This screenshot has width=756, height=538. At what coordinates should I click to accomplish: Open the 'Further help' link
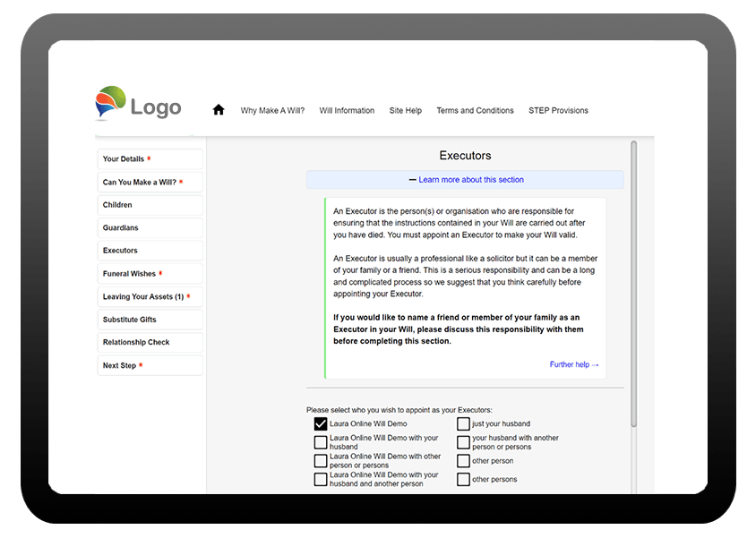pyautogui.click(x=574, y=365)
